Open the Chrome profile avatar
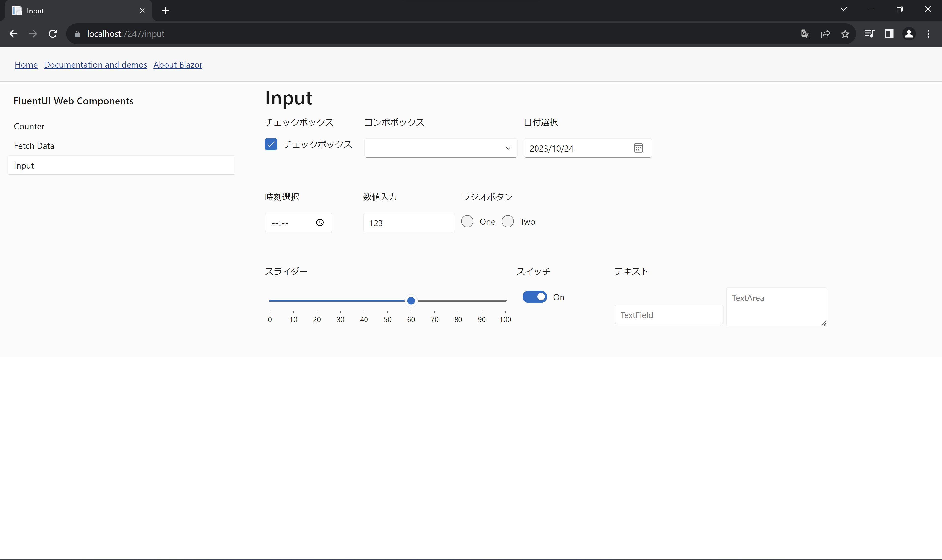 tap(909, 34)
